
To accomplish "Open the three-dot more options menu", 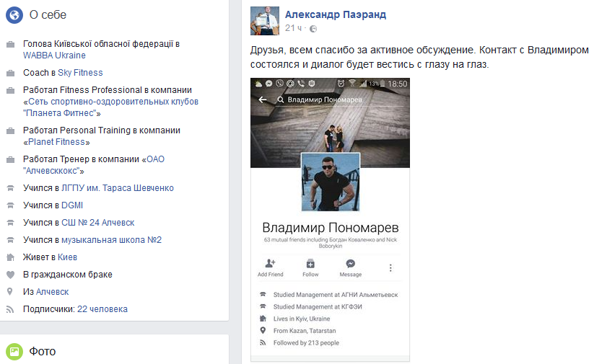I will click(x=390, y=267).
